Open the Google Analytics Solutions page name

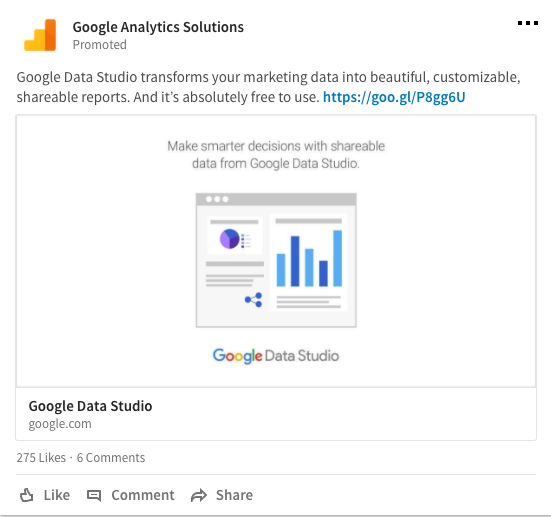pos(158,27)
